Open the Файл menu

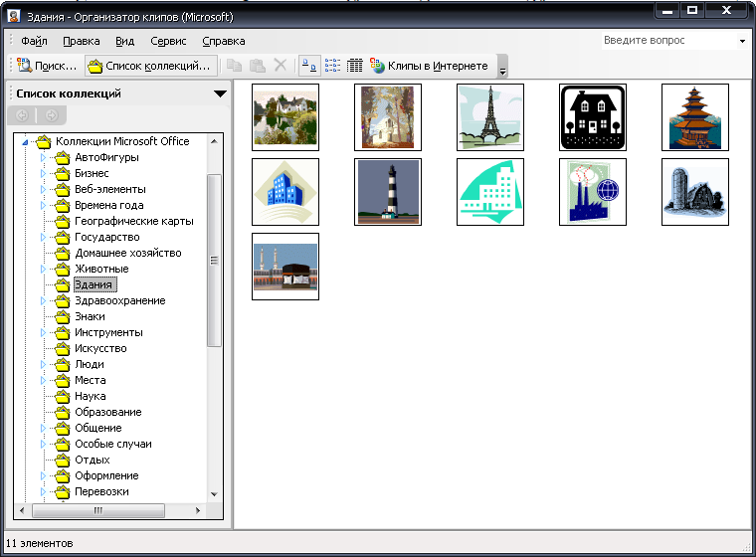pyautogui.click(x=34, y=41)
